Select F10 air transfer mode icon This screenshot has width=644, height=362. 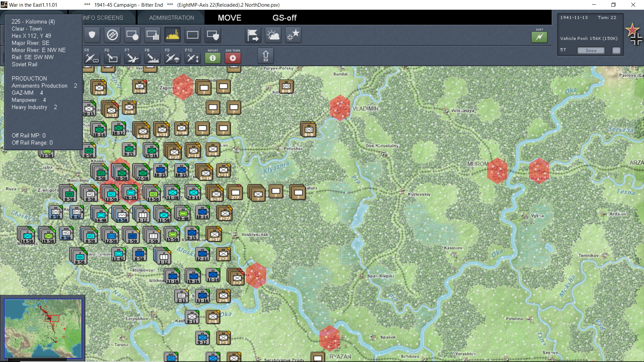click(193, 58)
